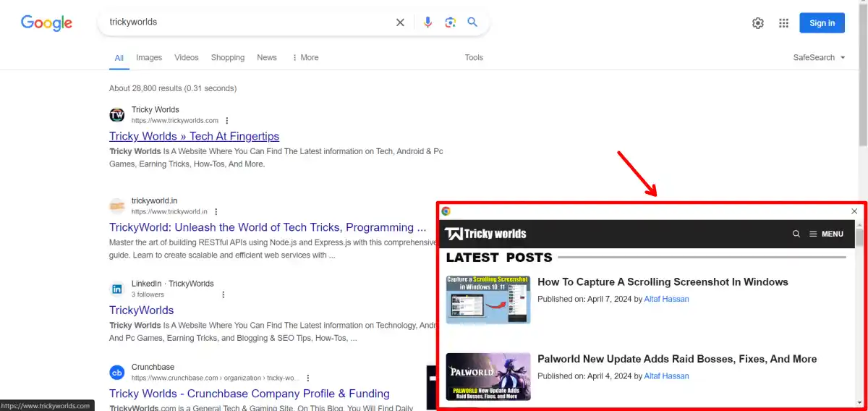This screenshot has width=868, height=411.
Task: Start voice search with microphone icon
Action: point(427,22)
